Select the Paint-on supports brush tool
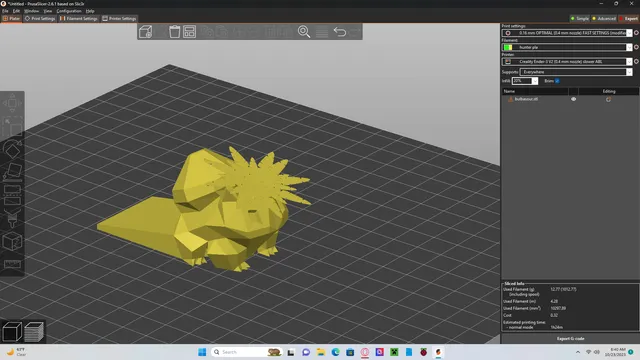640x360 pixels. (x=12, y=218)
